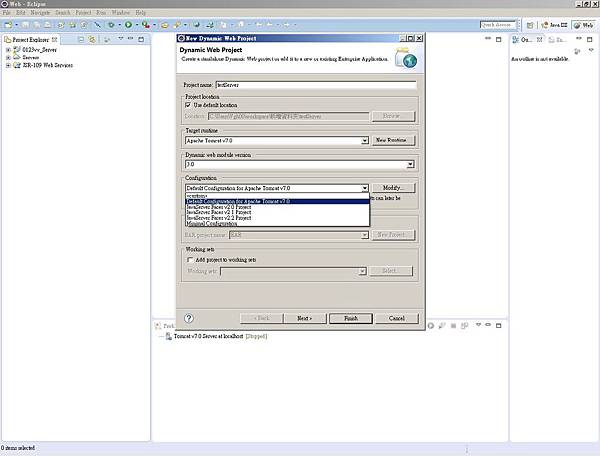Screen dimensions: 600x456
Task: Switch to the Project Explorer tab
Action: click(x=31, y=39)
